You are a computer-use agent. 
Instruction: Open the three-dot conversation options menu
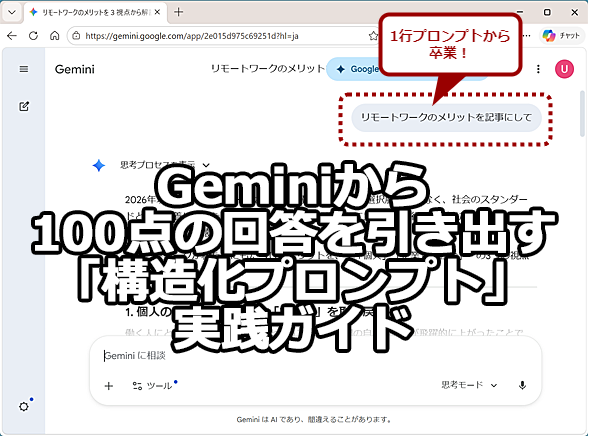[x=538, y=69]
